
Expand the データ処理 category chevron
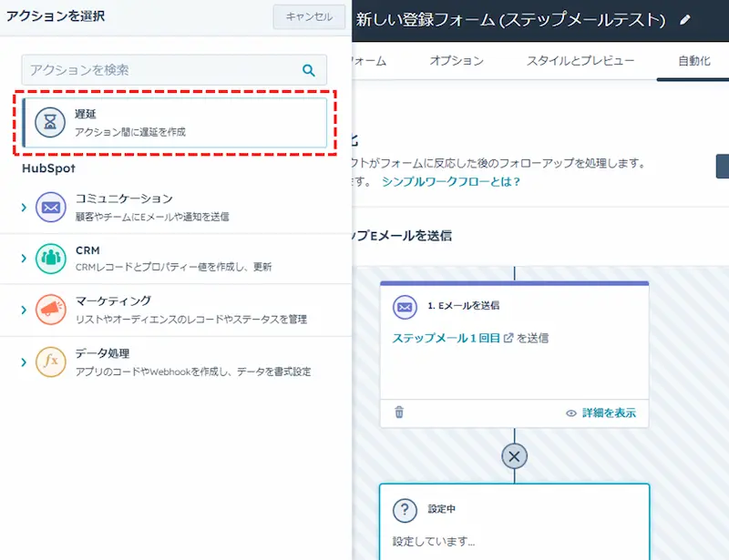24,361
